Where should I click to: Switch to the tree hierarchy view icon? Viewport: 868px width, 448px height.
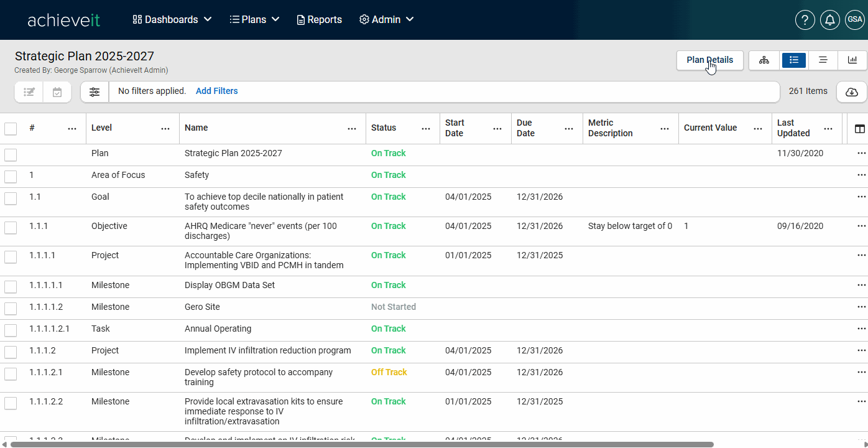point(764,60)
